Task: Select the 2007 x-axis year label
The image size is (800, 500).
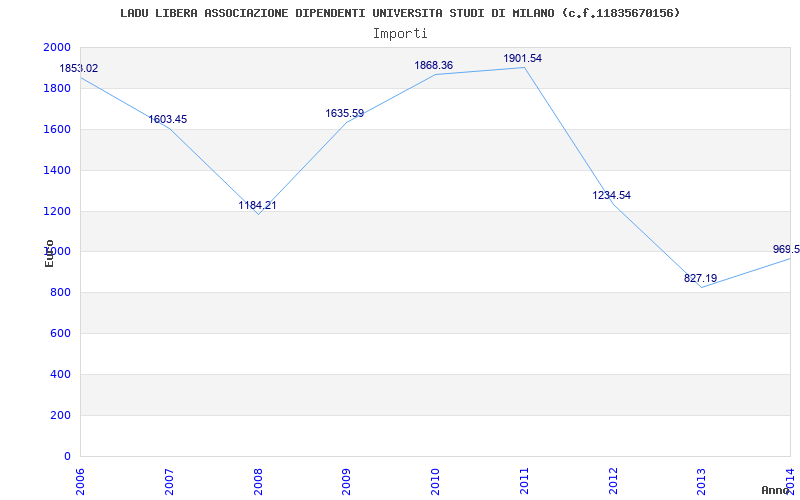Action: [169, 482]
